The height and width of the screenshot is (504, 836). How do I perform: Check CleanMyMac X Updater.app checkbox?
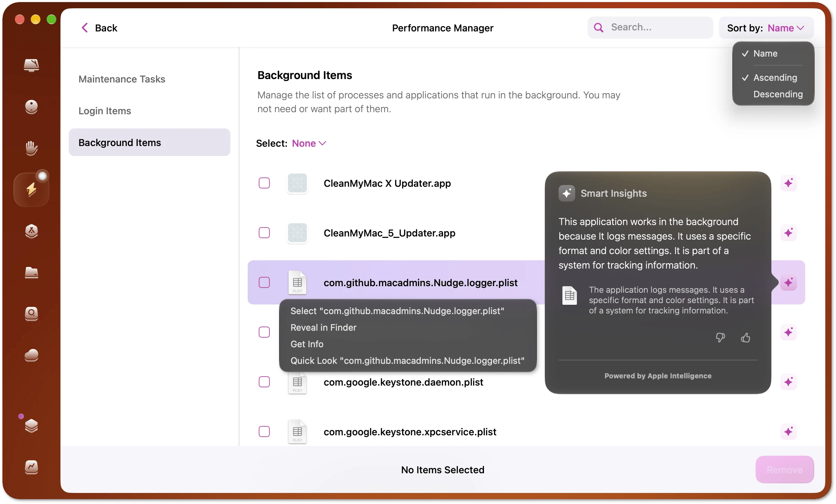pyautogui.click(x=264, y=183)
